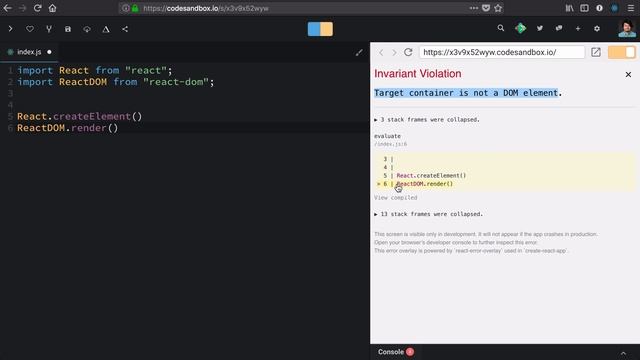Open the /index.js:6 source link
Viewport: 640px width, 360px height.
tap(390, 144)
